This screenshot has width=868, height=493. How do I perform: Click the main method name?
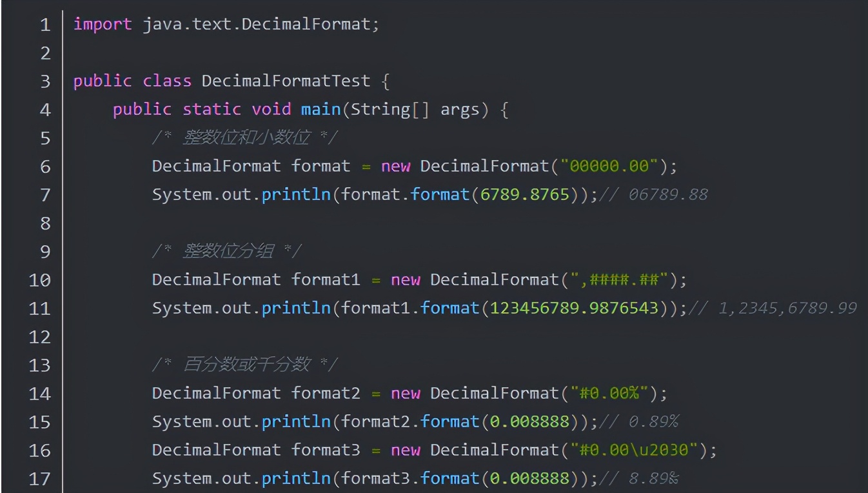321,110
